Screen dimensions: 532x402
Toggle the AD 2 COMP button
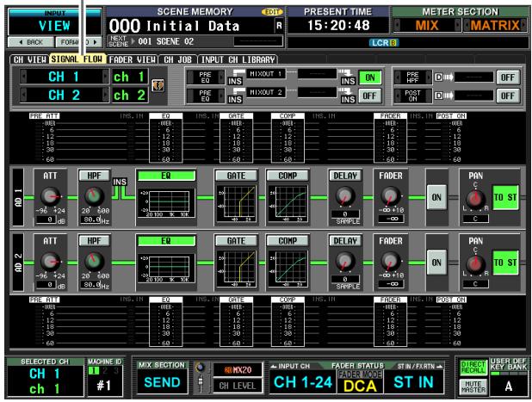tap(288, 241)
